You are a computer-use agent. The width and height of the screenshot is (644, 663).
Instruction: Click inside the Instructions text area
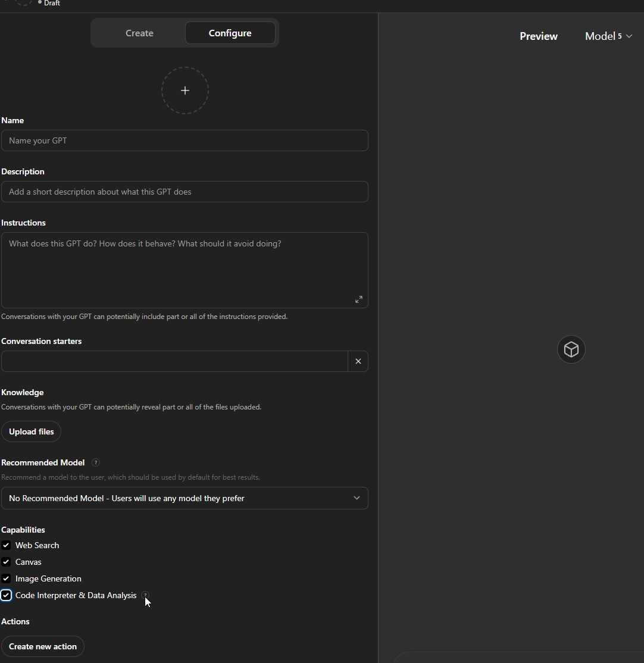[179, 270]
